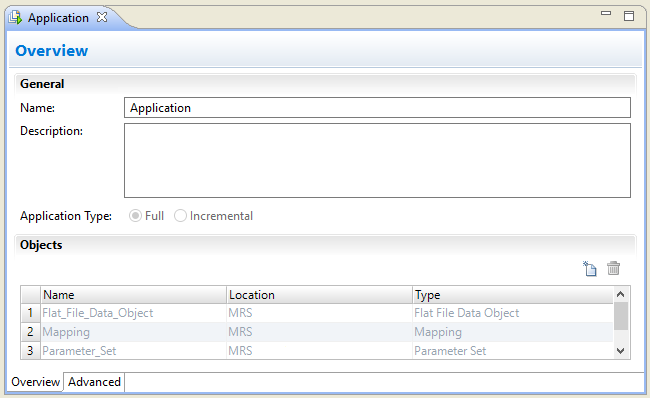The height and width of the screenshot is (398, 650).
Task: Click the General section heading
Action: [42, 84]
